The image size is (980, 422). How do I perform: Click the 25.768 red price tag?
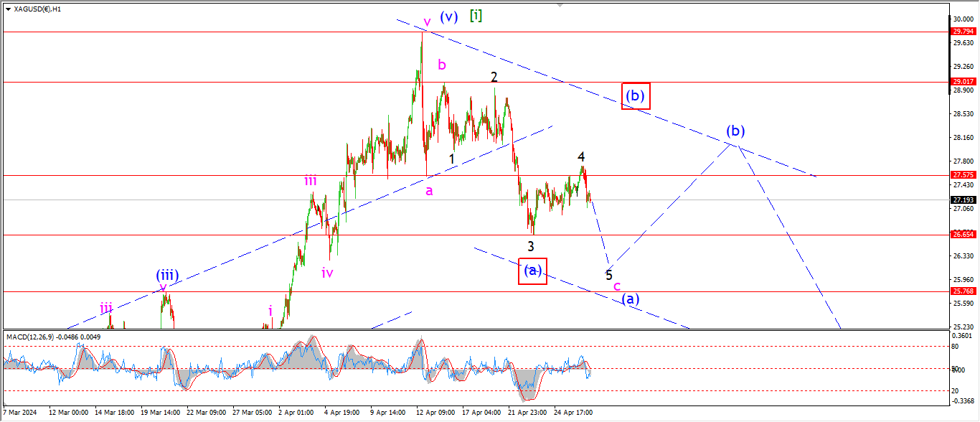pos(963,291)
